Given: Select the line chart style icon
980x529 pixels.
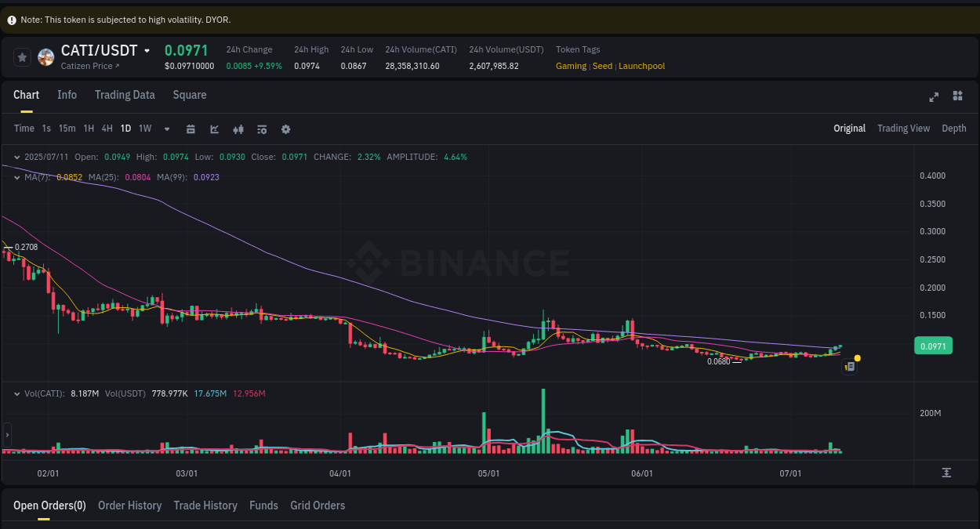Looking at the screenshot, I should [214, 129].
